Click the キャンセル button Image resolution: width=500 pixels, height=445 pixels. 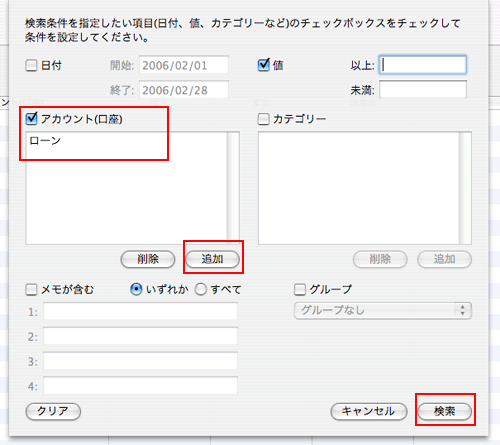pos(369,411)
